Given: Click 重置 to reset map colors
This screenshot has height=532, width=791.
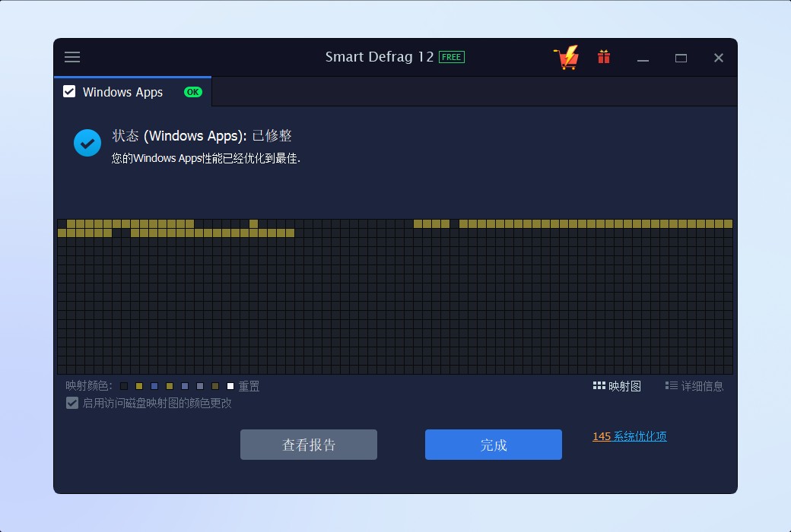Looking at the screenshot, I should coord(249,386).
